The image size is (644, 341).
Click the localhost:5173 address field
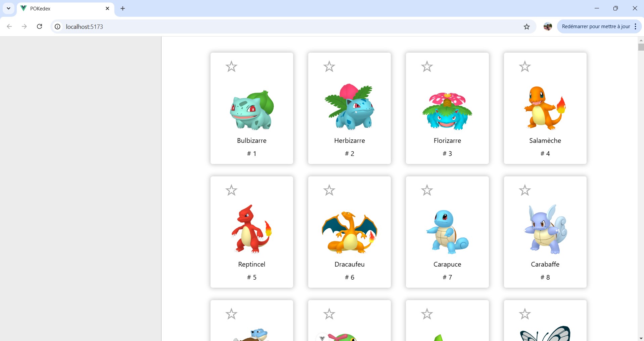(x=285, y=26)
